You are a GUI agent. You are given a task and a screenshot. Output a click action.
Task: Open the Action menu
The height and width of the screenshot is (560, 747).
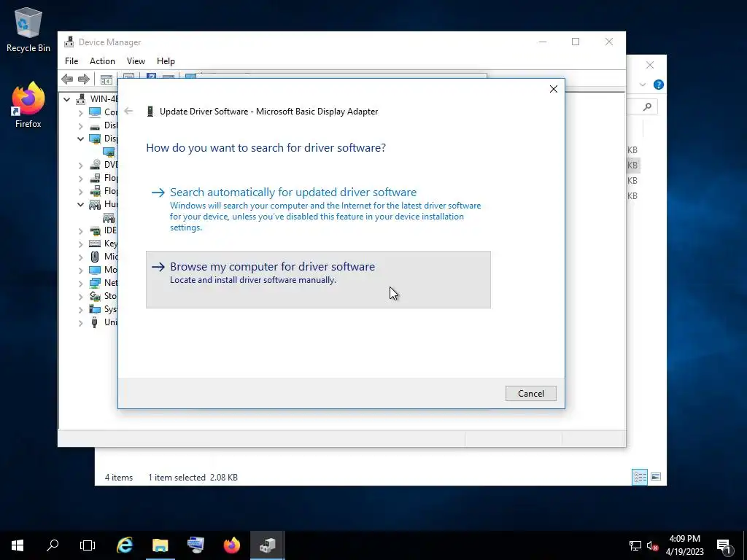(x=102, y=61)
